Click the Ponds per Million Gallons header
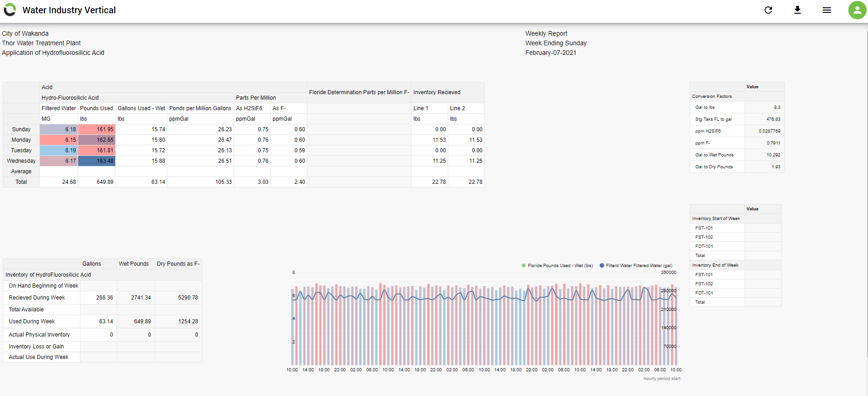The width and height of the screenshot is (868, 396). pyautogui.click(x=200, y=108)
